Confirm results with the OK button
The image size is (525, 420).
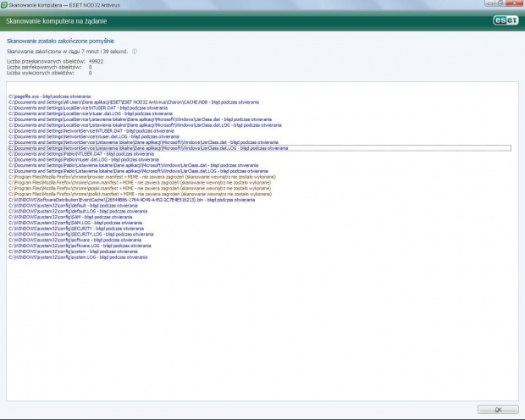coord(498,409)
